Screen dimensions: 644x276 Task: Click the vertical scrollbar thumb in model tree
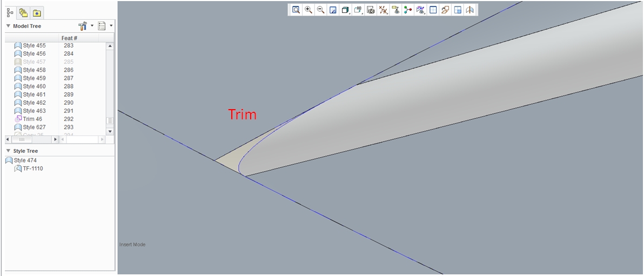tap(110, 121)
